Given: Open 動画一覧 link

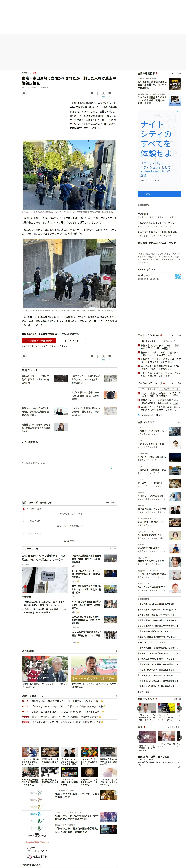Looking at the screenshot, I should [x=177, y=699].
